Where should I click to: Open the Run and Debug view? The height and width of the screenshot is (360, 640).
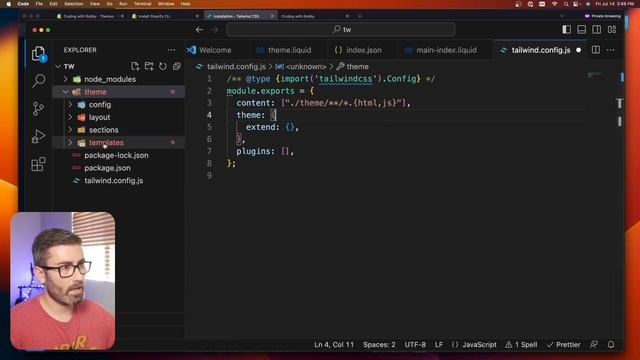point(38,136)
